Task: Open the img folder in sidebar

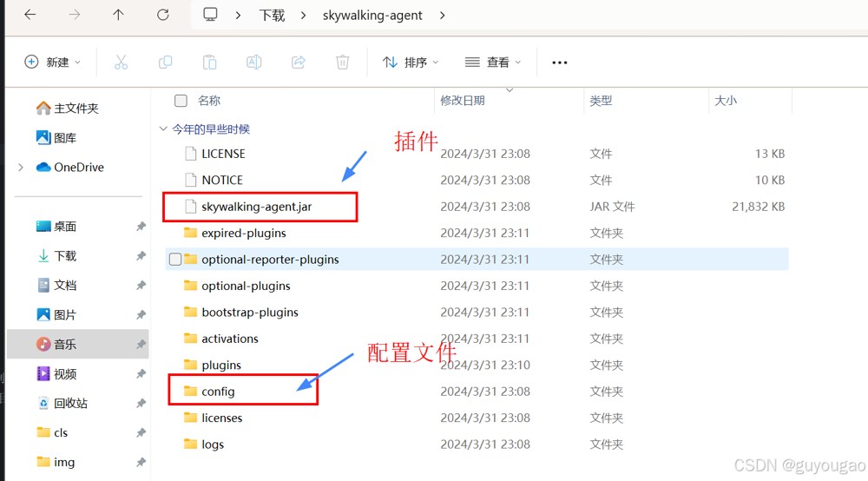Action: click(55, 462)
